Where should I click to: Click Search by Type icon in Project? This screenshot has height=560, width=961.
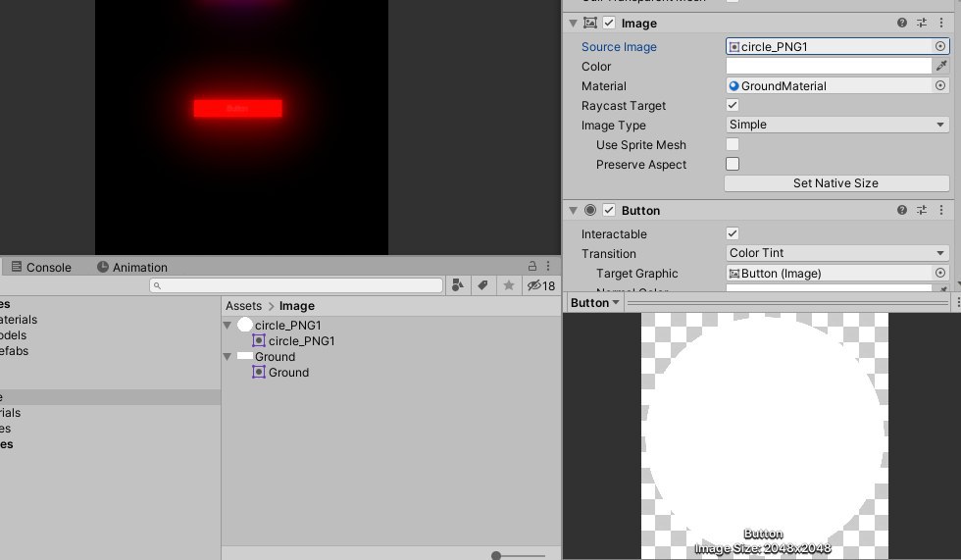457,284
